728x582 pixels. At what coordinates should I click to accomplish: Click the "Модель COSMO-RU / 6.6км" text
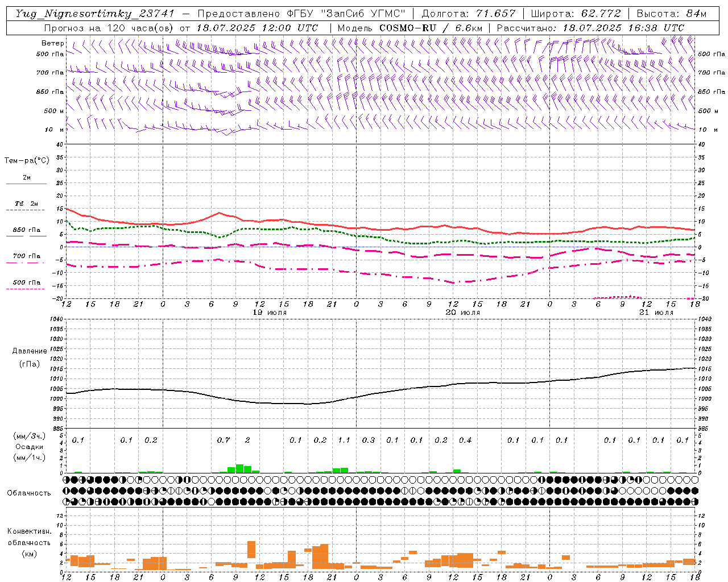pyautogui.click(x=411, y=28)
